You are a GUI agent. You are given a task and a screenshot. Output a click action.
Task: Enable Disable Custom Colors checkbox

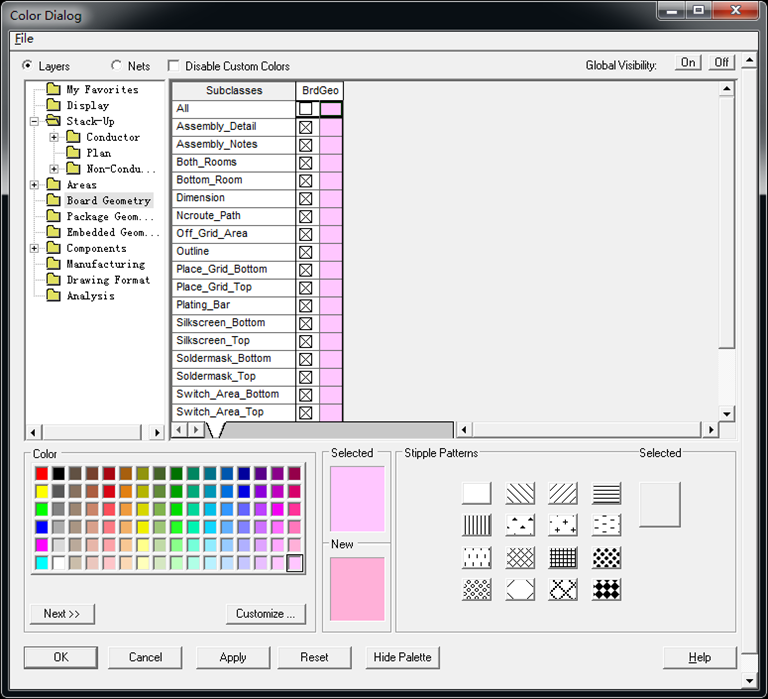point(173,66)
